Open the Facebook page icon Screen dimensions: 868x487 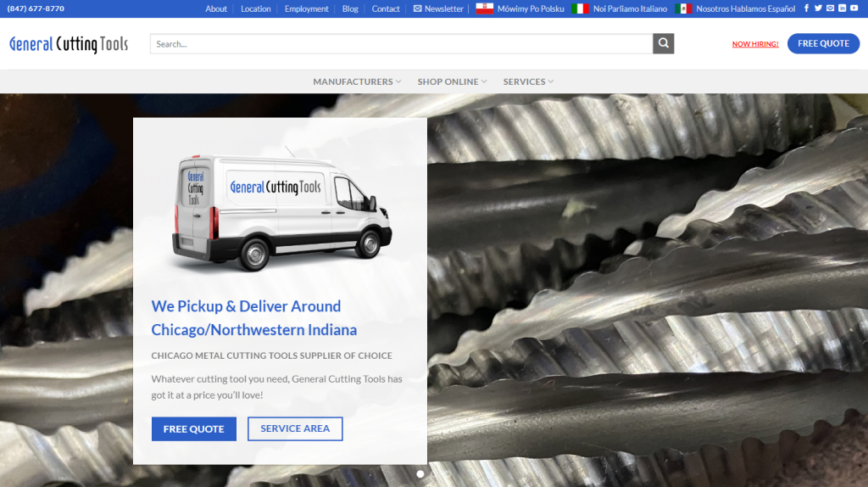(x=806, y=8)
